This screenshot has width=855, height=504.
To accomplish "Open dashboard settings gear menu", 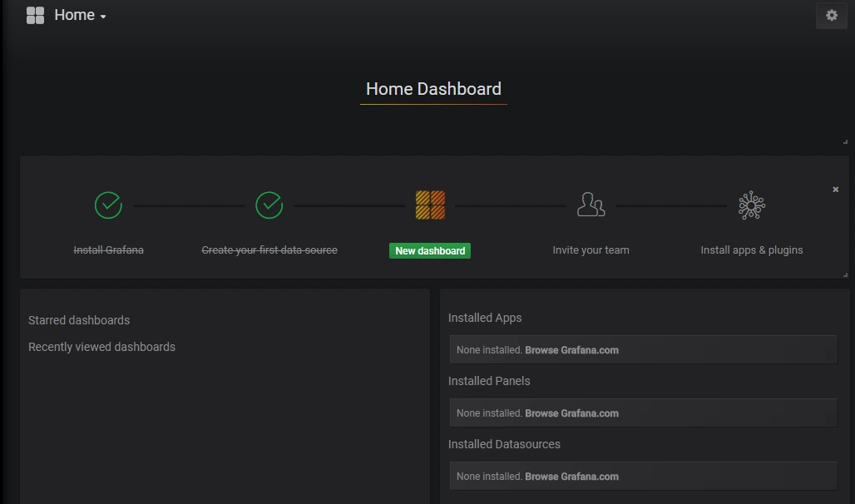I will coord(832,15).
